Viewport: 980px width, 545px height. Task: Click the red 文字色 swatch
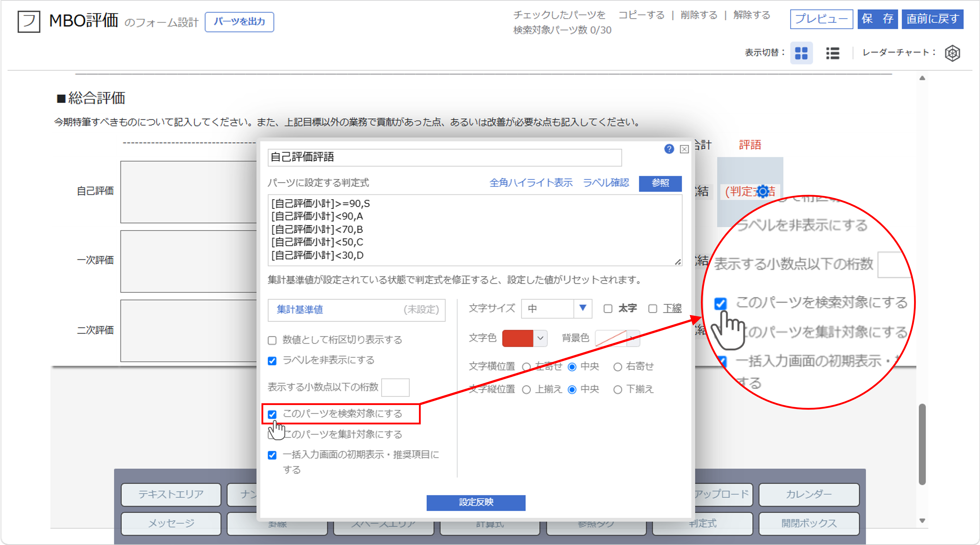(x=518, y=338)
